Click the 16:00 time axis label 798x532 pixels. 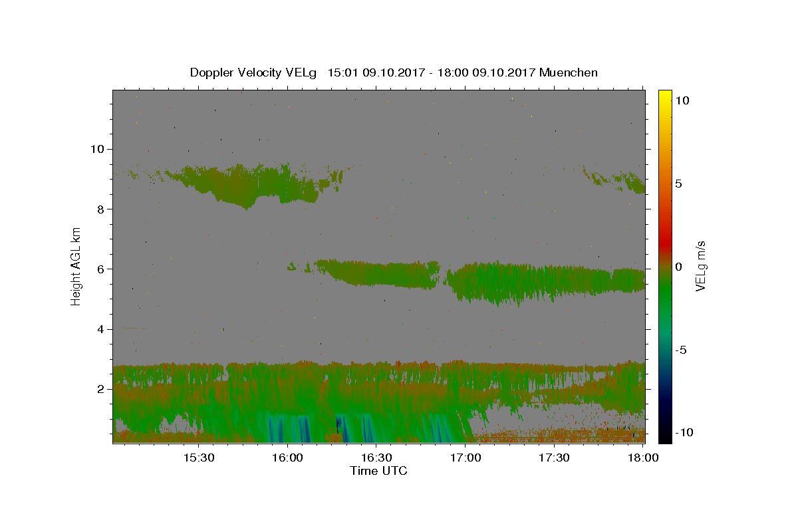pos(287,458)
